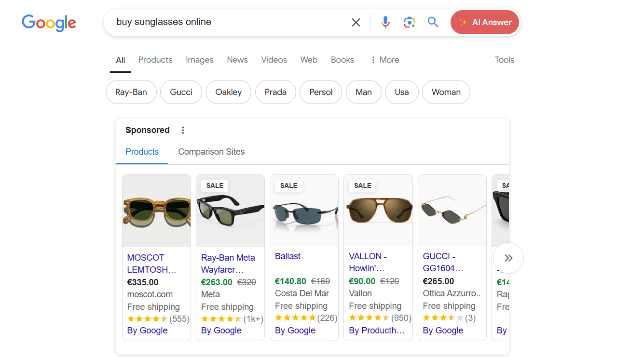Click By Google under GUCCI card
This screenshot has width=644, height=357.
click(x=443, y=331)
